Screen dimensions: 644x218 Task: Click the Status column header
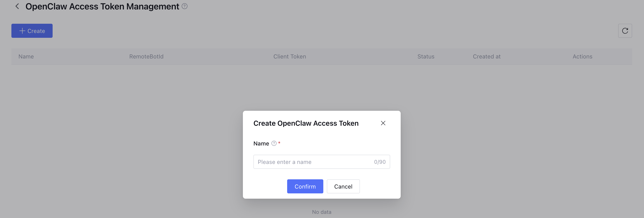pyautogui.click(x=426, y=57)
